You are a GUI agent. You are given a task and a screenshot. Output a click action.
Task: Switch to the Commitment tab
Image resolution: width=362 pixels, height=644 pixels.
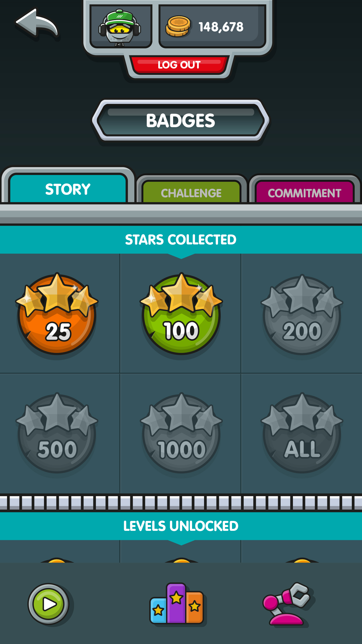tap(304, 192)
